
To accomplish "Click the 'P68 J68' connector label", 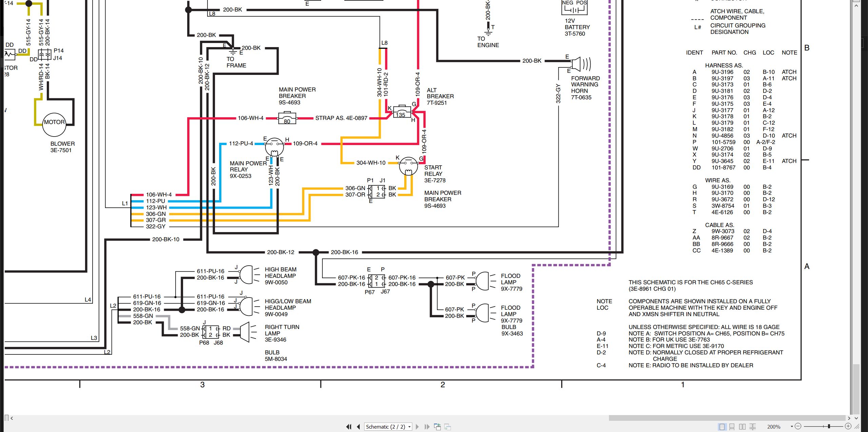I will click(x=211, y=343).
